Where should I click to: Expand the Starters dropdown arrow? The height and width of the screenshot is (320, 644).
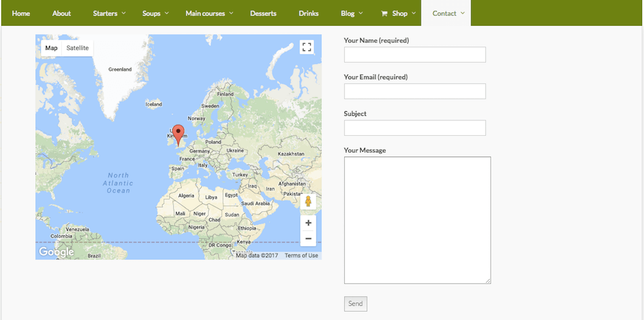coord(123,13)
